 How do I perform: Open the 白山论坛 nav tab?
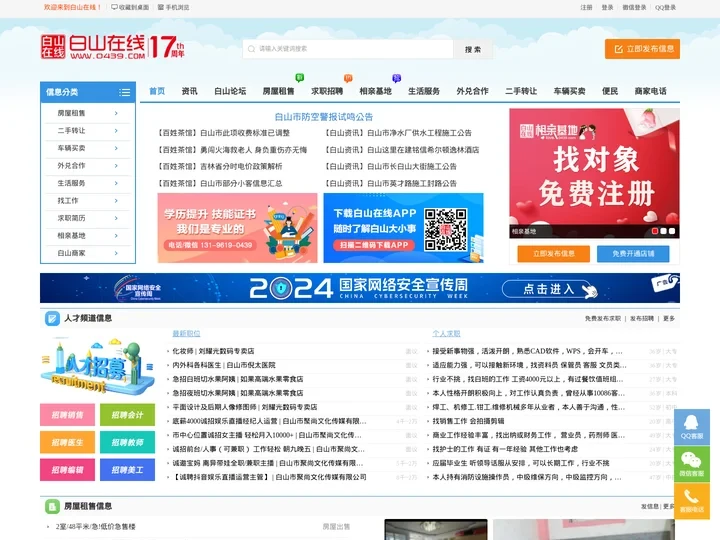230,91
